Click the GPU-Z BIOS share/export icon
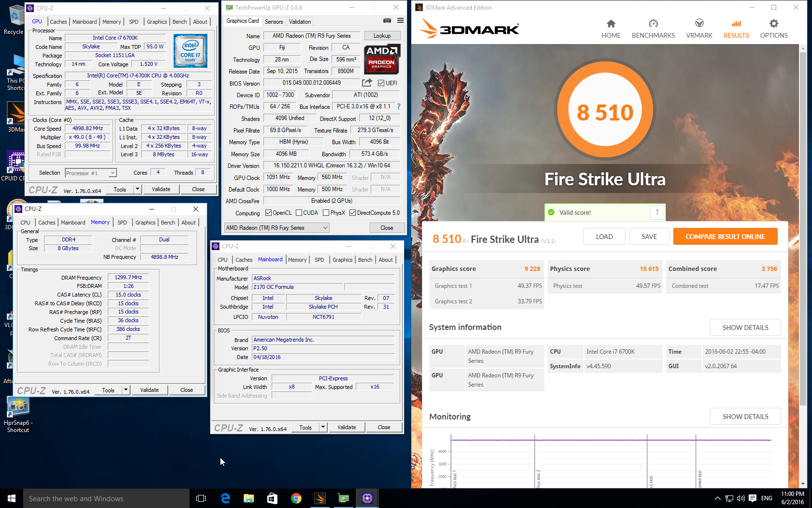This screenshot has width=812, height=508. pos(367,83)
